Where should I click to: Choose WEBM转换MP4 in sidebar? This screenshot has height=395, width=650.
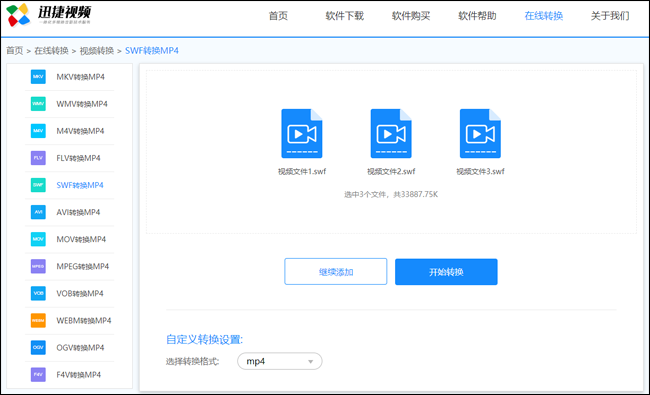coord(84,320)
